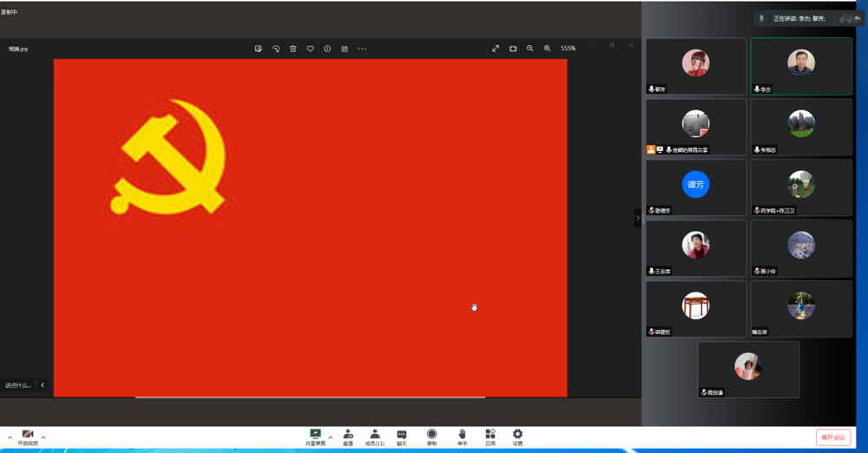The width and height of the screenshot is (868, 453).
Task: Expand the arrow right of 开启视频
Action: [x=43, y=437]
